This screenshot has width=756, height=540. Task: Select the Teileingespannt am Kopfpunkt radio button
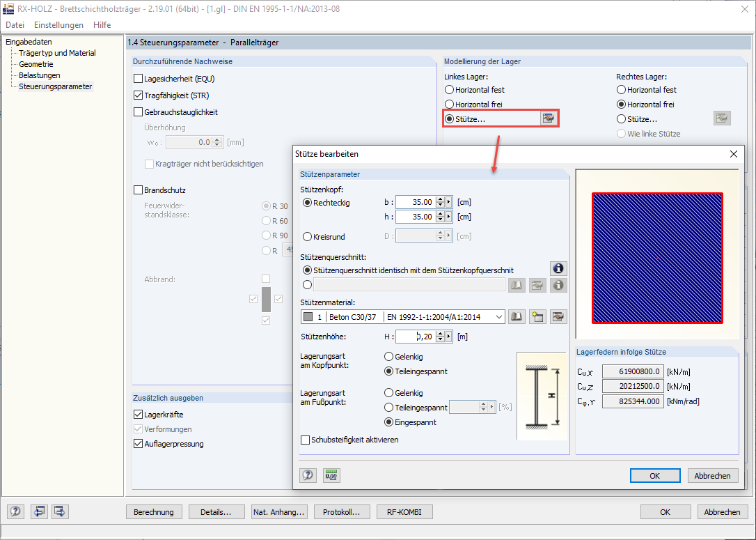click(388, 371)
